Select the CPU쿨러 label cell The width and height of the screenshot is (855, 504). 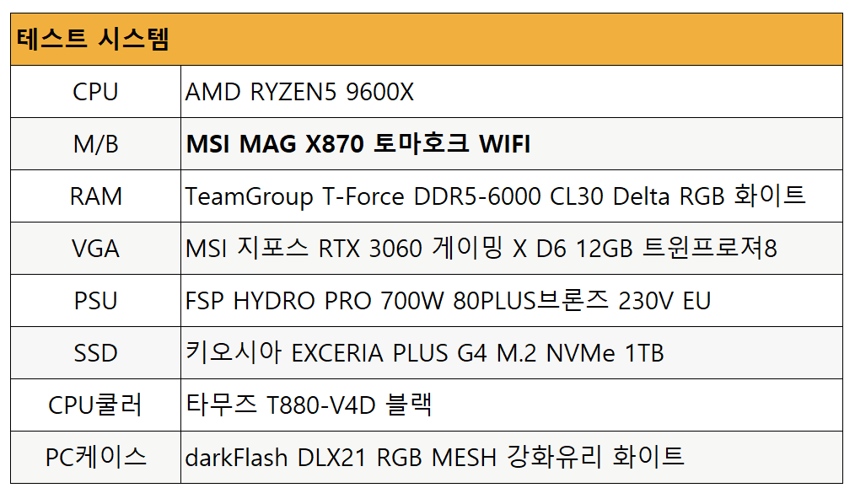[x=95, y=405]
